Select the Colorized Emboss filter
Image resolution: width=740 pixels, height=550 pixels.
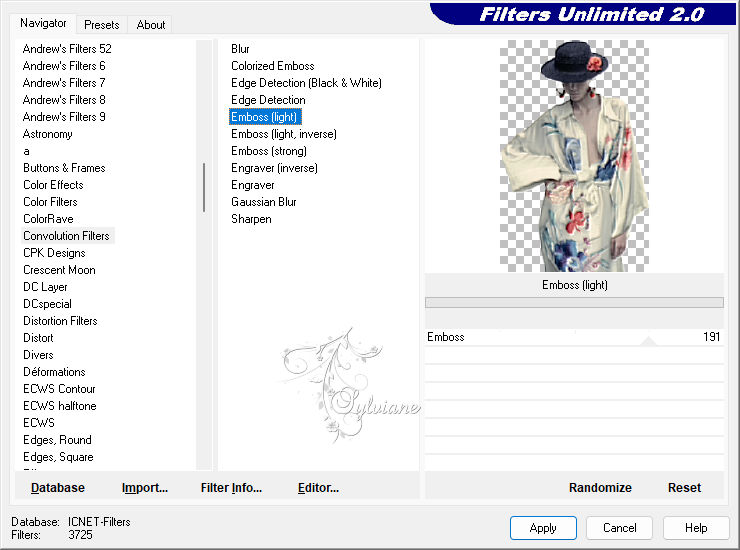click(x=273, y=66)
